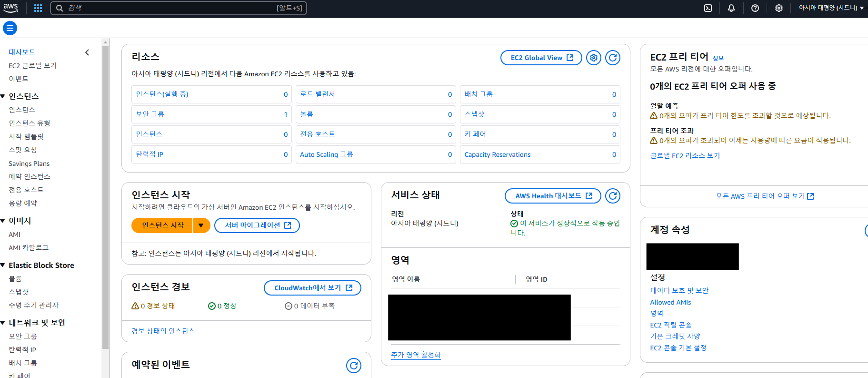Open the 인스턴스 시작 dropdown arrow
This screenshot has height=378, width=868.
click(201, 225)
